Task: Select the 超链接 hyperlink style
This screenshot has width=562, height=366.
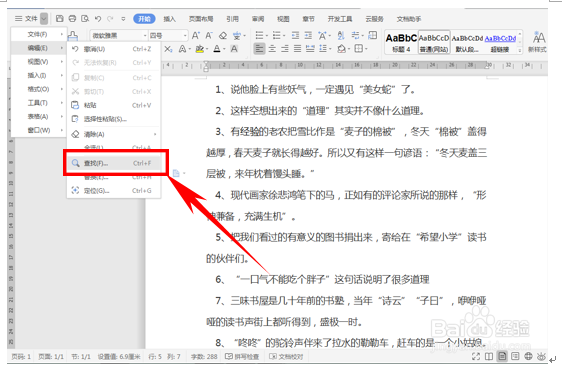Action: coord(500,42)
